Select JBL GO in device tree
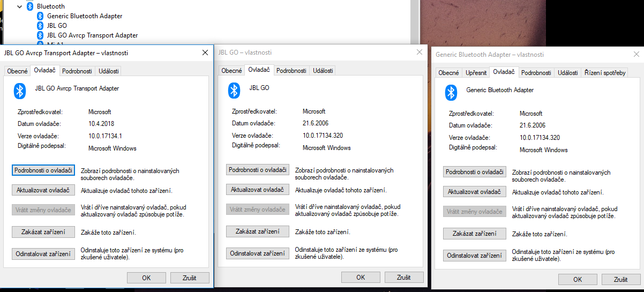644x292 pixels. pos(57,26)
